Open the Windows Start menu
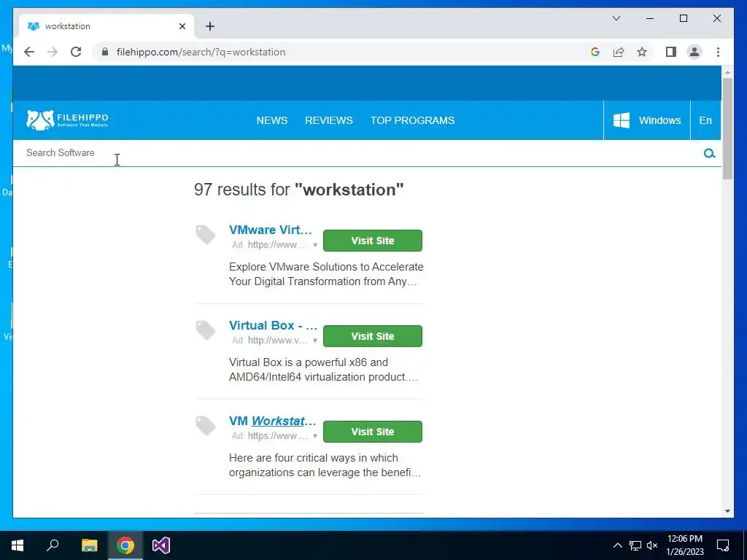747x560 pixels. click(18, 545)
